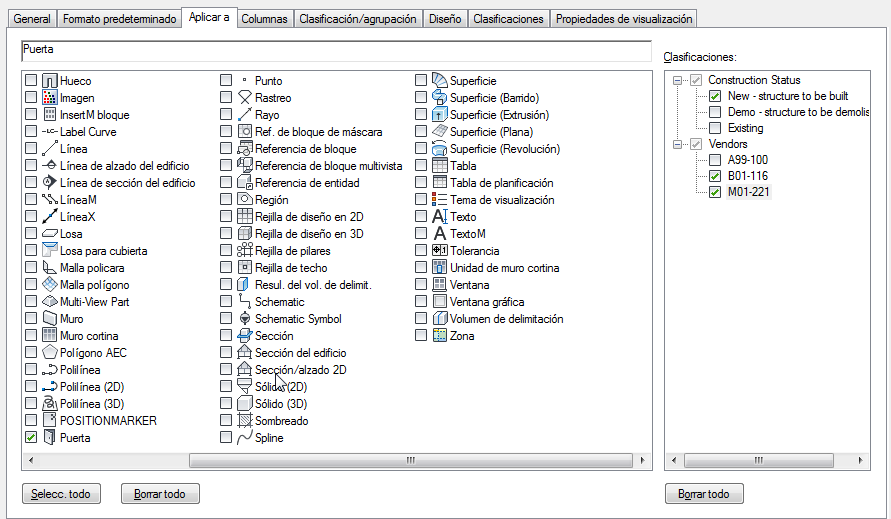Click the Unidad de muro cortina icon

click(440, 268)
